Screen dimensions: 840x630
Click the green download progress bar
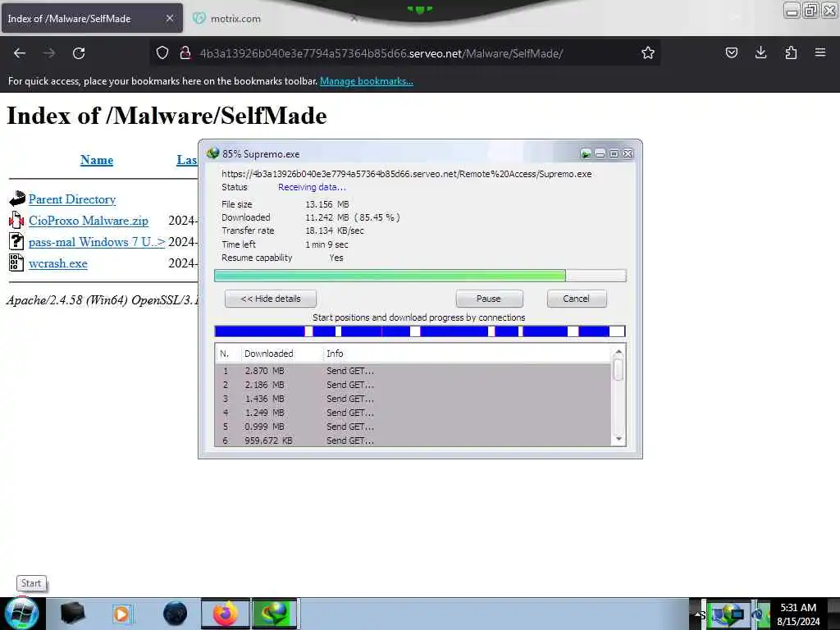[x=420, y=276]
